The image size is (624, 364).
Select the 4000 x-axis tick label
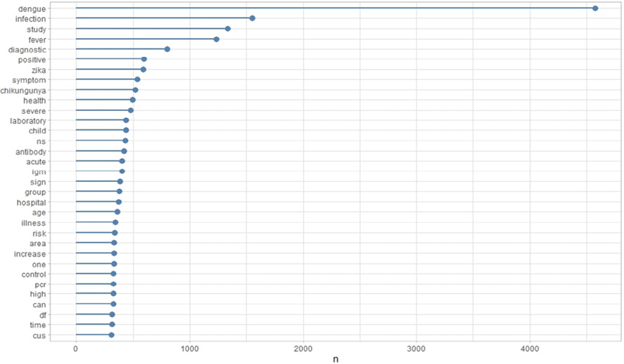tap(530, 348)
